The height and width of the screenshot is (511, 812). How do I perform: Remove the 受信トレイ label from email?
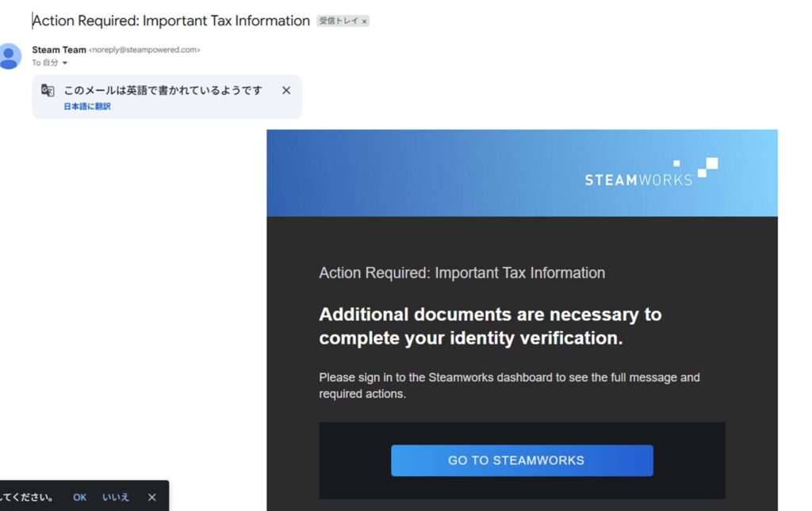click(x=365, y=21)
